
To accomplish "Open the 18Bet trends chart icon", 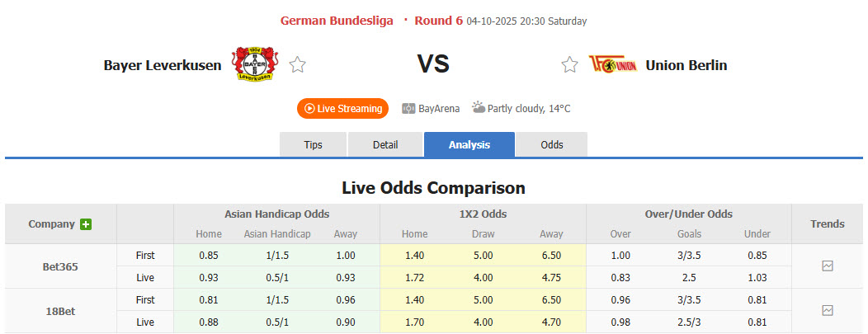I will (x=828, y=311).
